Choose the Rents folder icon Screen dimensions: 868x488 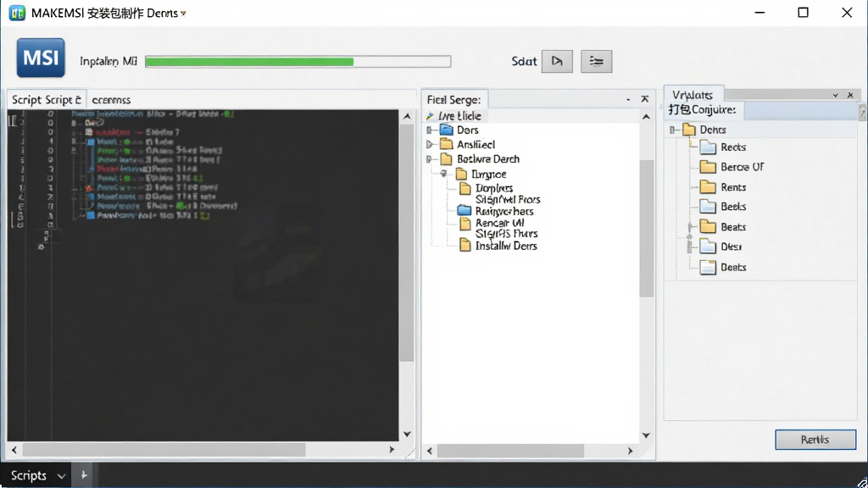tap(708, 187)
